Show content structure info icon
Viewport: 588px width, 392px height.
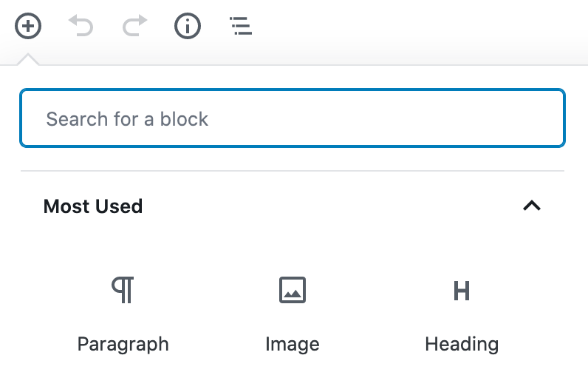point(188,26)
